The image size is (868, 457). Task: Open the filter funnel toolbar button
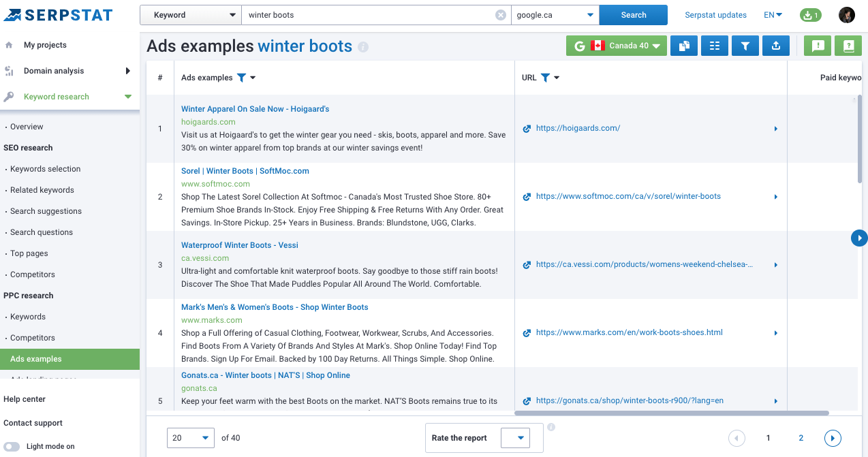tap(745, 46)
